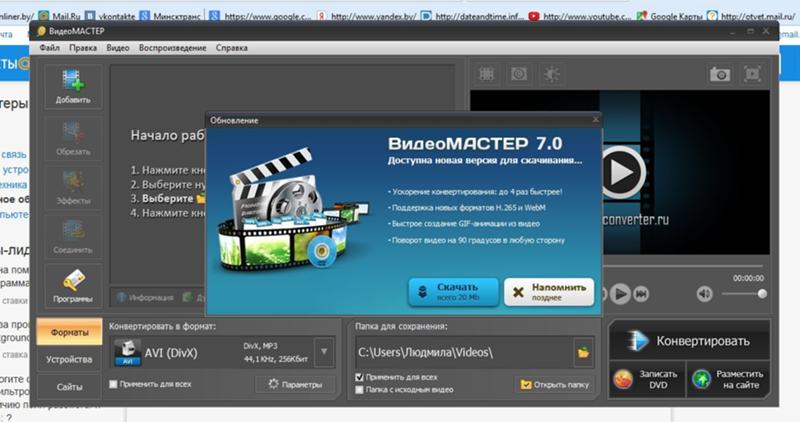Click the save folder path field

coord(464,353)
